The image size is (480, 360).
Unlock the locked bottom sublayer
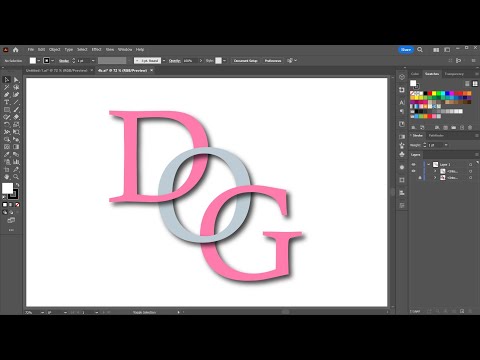pos(420,178)
